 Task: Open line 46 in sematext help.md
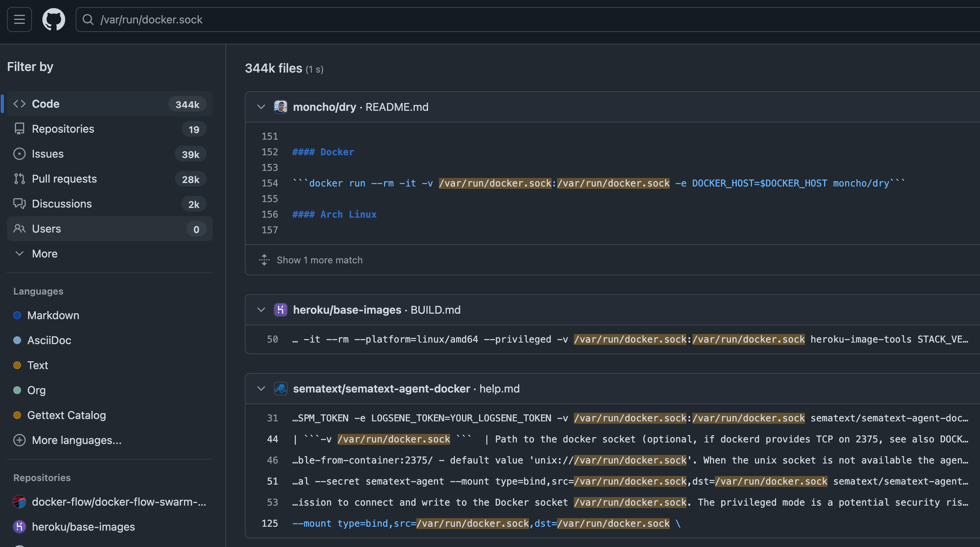(272, 460)
